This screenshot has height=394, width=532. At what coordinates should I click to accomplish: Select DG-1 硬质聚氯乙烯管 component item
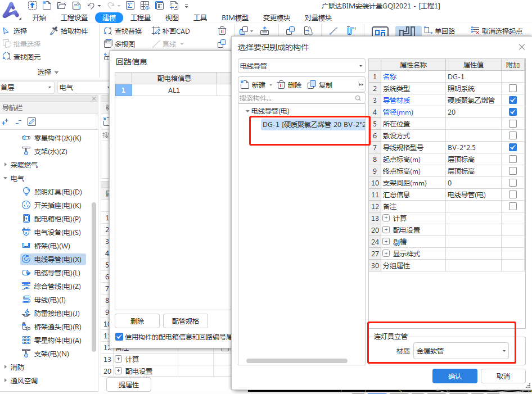tap(313, 124)
